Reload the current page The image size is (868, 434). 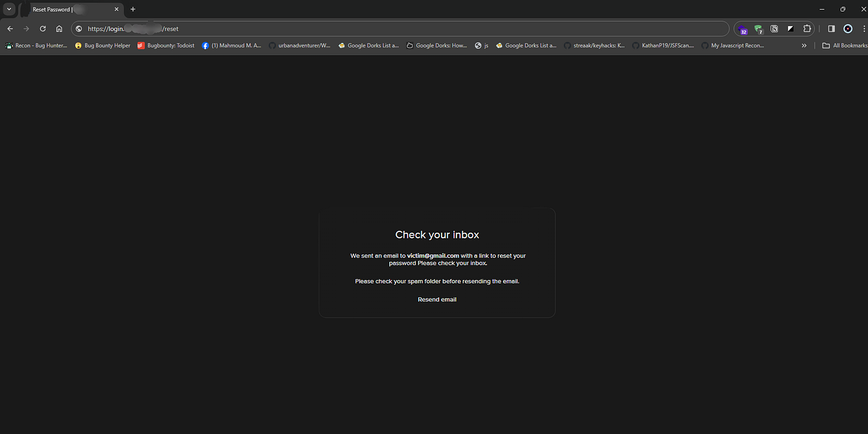point(42,29)
